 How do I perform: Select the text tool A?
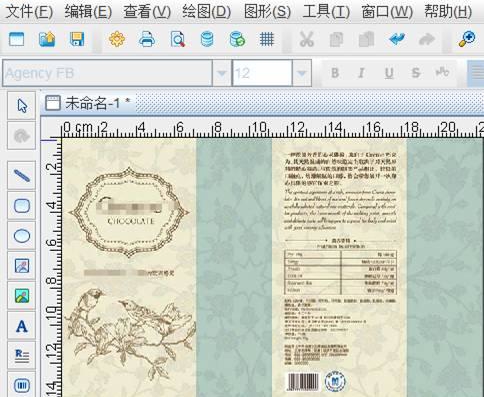click(x=22, y=326)
